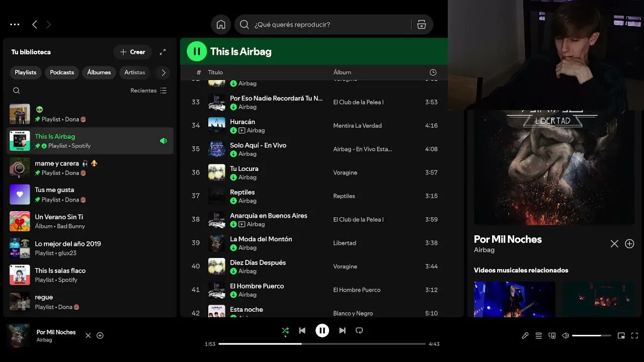The image size is (644, 362).
Task: Click the music video icon on Huracán row
Action: 242,130
